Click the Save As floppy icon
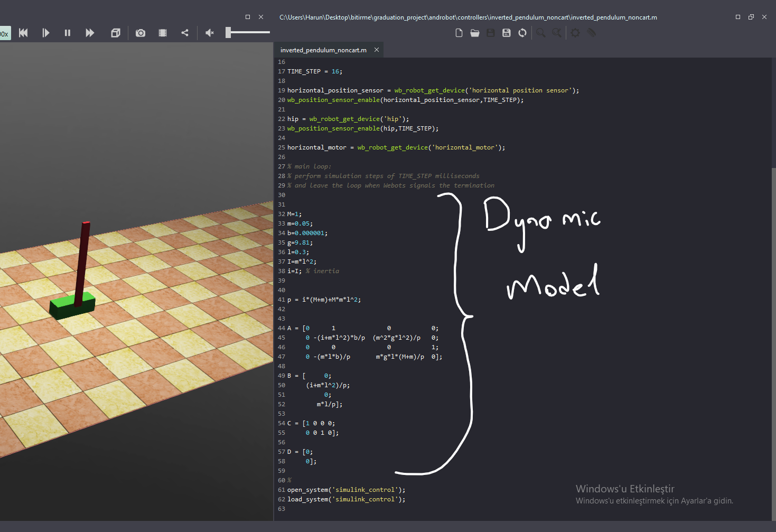 (x=507, y=33)
